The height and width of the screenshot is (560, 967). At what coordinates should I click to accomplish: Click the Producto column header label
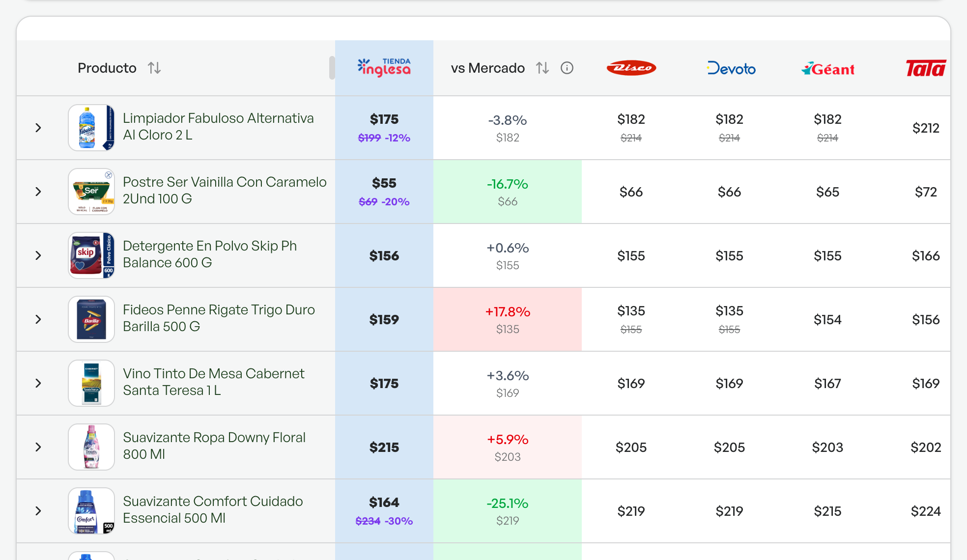click(107, 68)
